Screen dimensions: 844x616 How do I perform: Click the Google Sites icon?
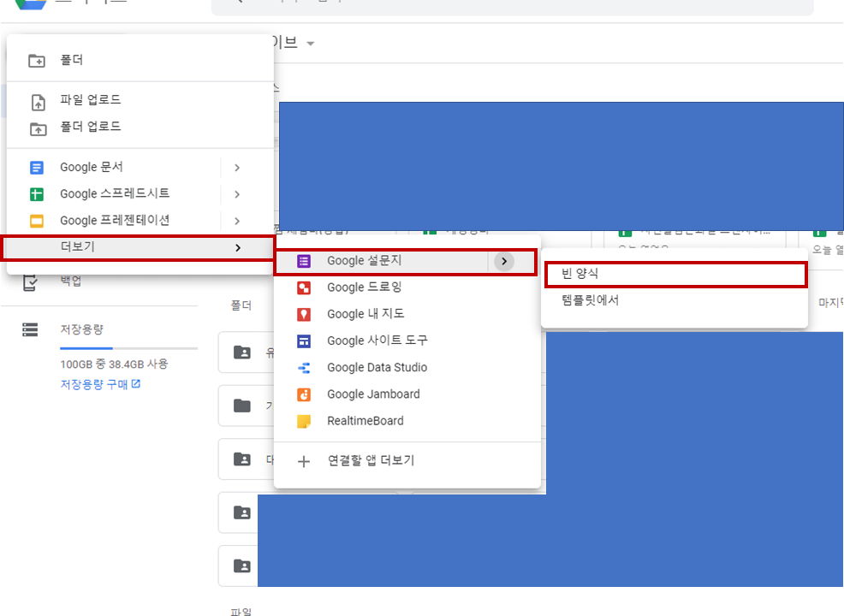point(304,341)
